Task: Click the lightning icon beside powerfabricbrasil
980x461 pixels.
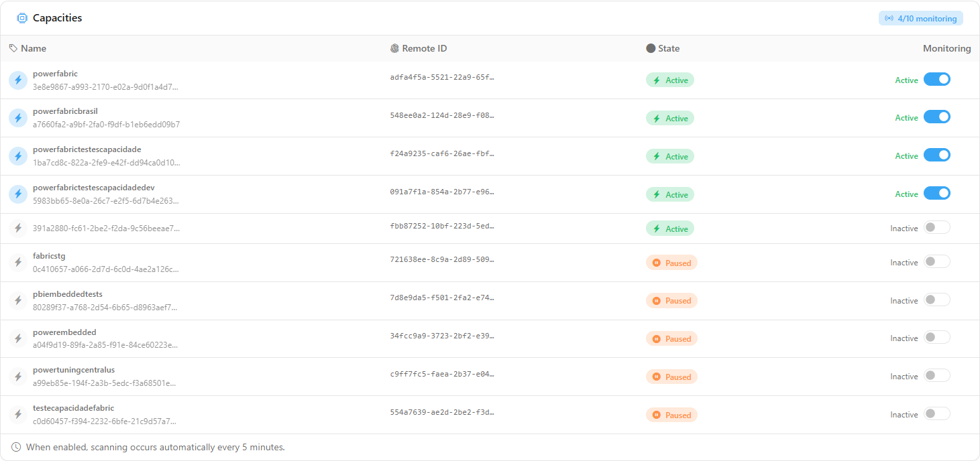Action: 18,118
